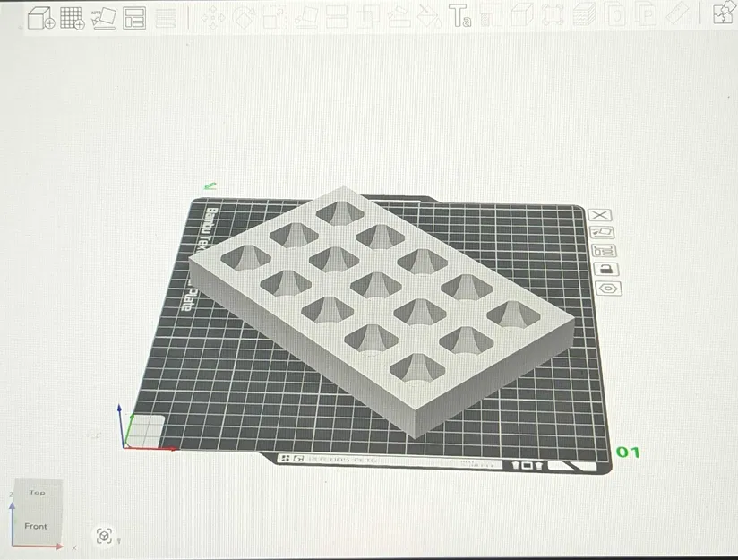738x560 pixels.
Task: Open plate settings hexagon icon
Action: tap(608, 289)
